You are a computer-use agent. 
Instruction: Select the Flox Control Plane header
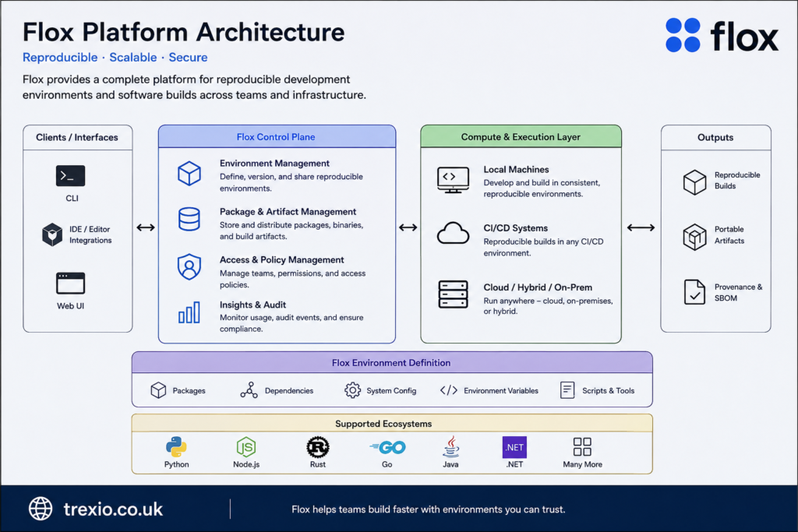277,137
